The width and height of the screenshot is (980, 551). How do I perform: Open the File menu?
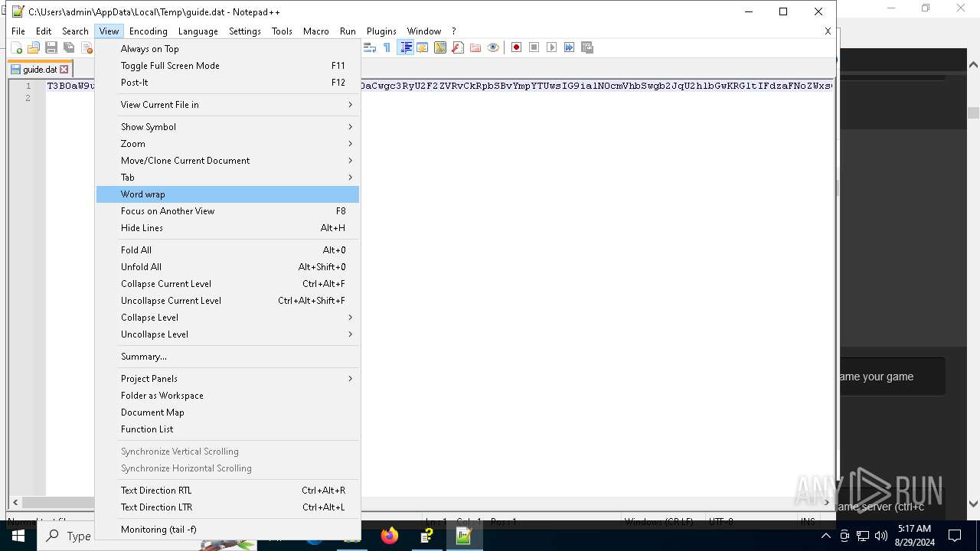coord(18,31)
